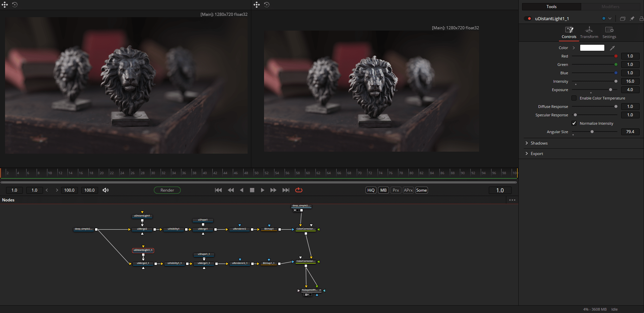644x313 pixels.
Task: Pin the uDistantLight1_1 inspector panel
Action: coord(632,18)
